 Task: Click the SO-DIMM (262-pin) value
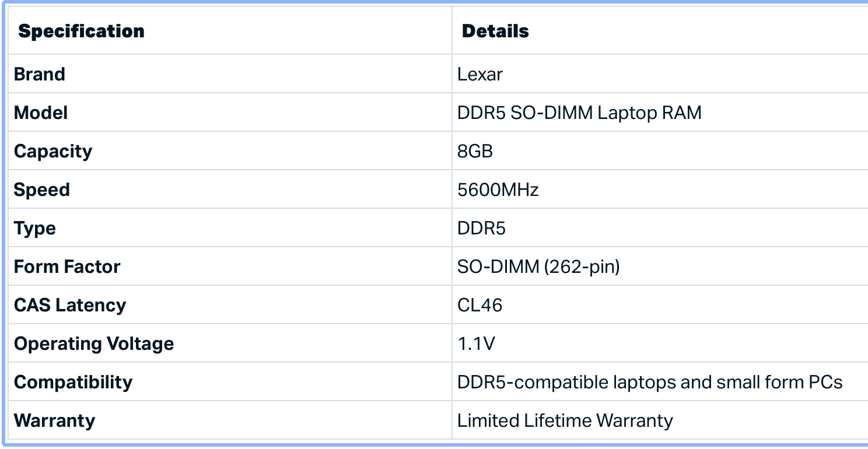538,267
